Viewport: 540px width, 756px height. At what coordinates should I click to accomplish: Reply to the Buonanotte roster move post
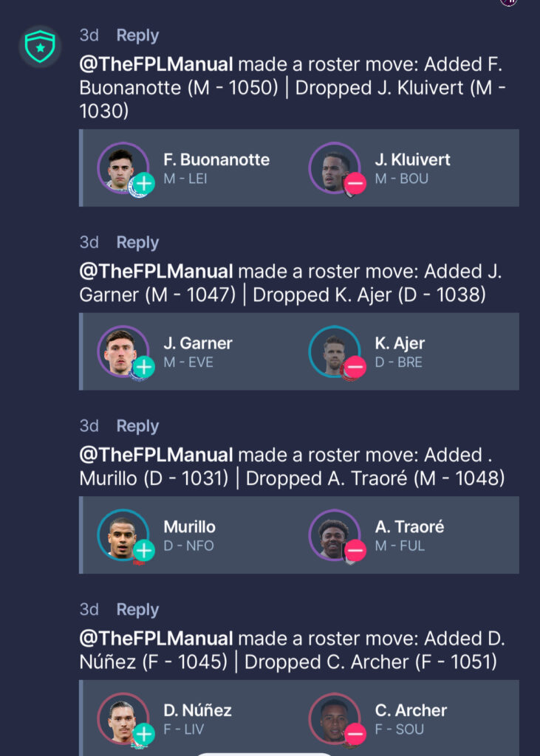[x=137, y=35]
